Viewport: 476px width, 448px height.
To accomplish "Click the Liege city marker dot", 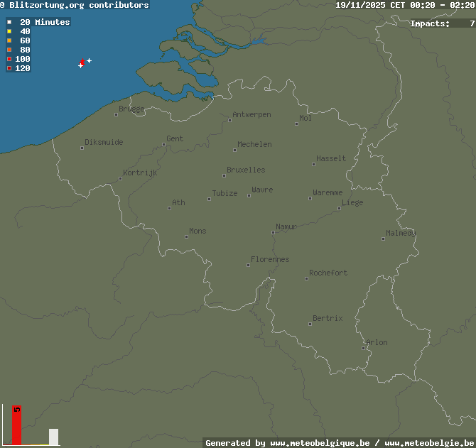I will [339, 208].
